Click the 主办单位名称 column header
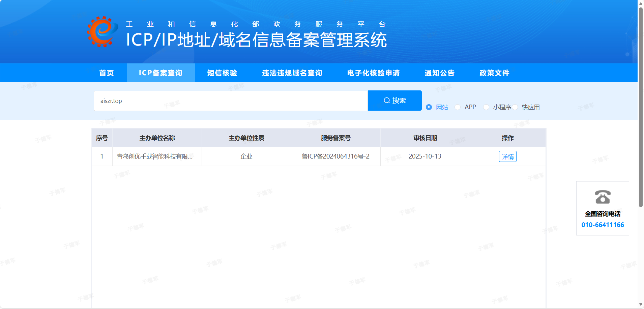The image size is (644, 309). [x=157, y=138]
